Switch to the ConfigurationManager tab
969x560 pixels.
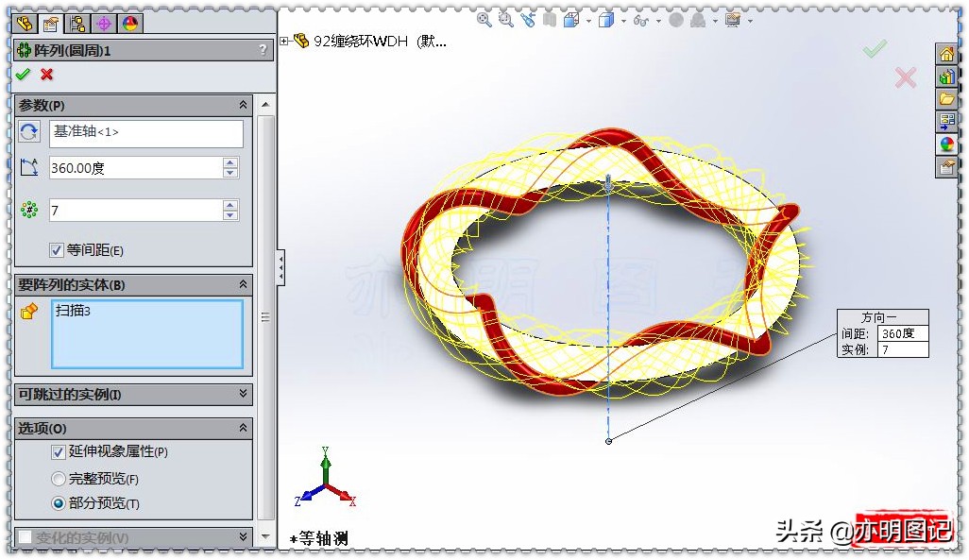pyautogui.click(x=76, y=25)
